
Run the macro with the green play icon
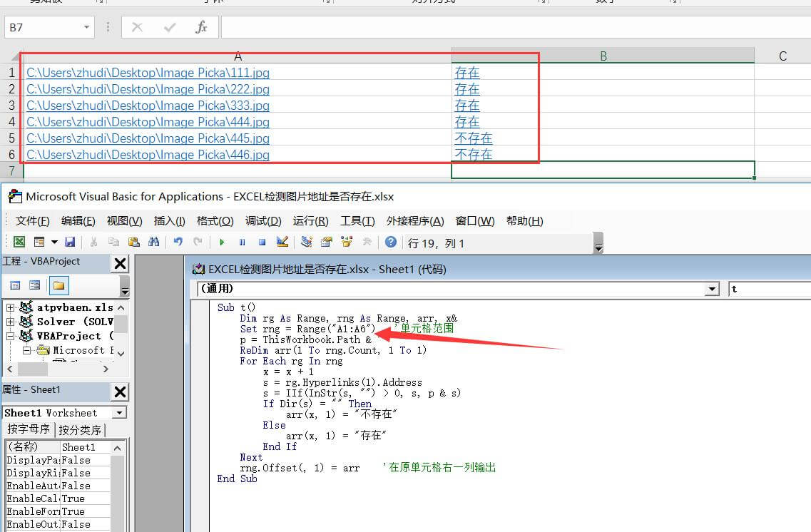222,242
